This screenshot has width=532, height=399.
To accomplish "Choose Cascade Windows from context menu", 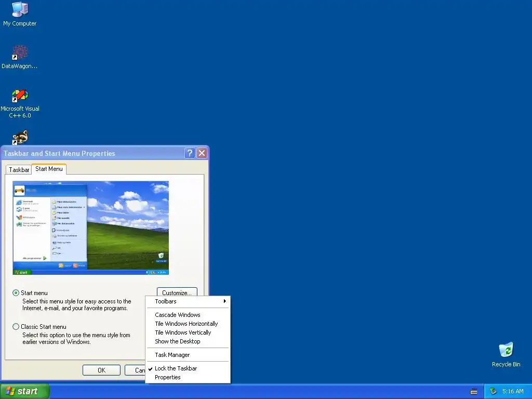I will click(188, 315).
